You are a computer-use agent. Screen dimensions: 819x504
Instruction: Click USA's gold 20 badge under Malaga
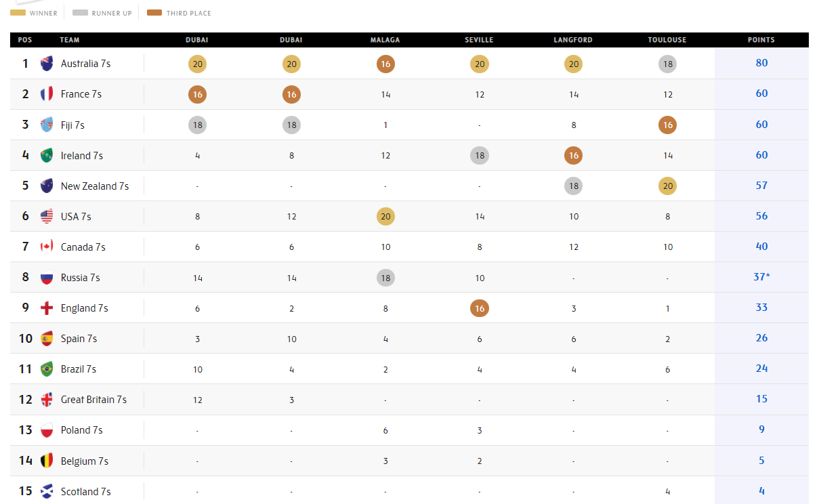click(385, 217)
